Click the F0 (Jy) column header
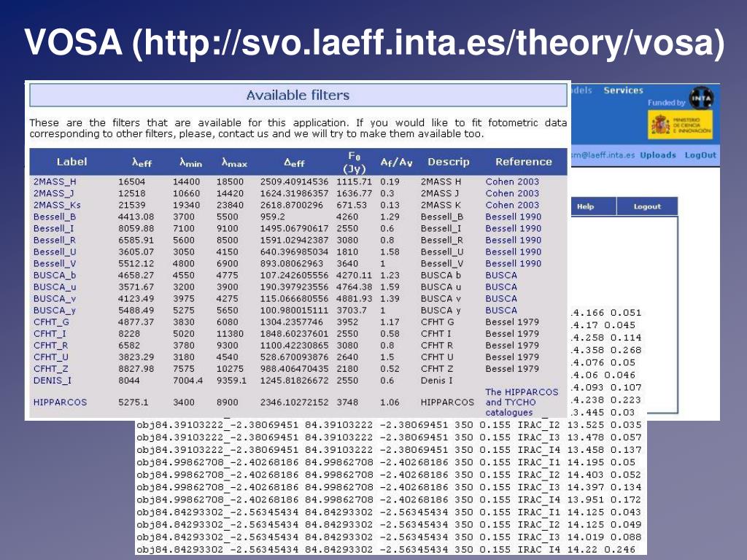Screen dimensions: 747x560 [355, 163]
